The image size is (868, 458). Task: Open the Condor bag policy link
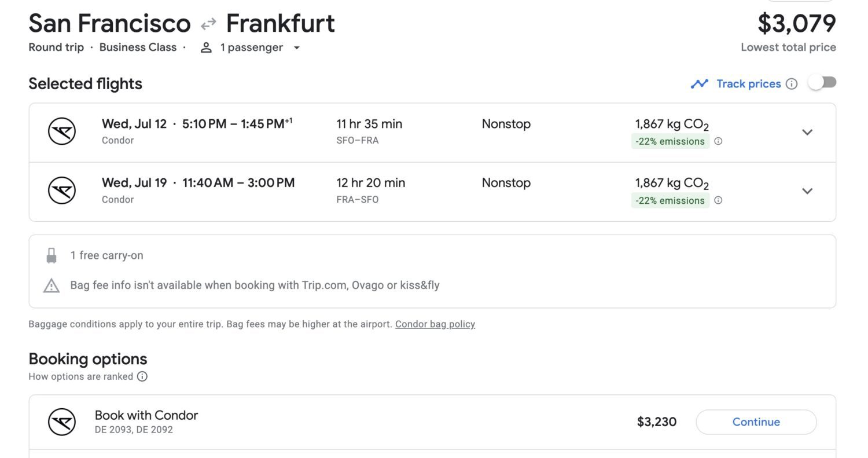tap(435, 324)
